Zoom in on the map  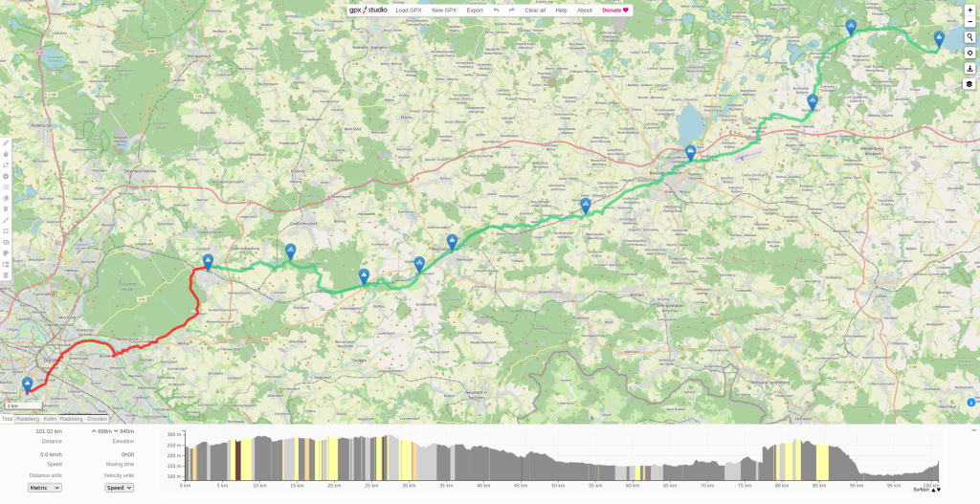[969, 10]
